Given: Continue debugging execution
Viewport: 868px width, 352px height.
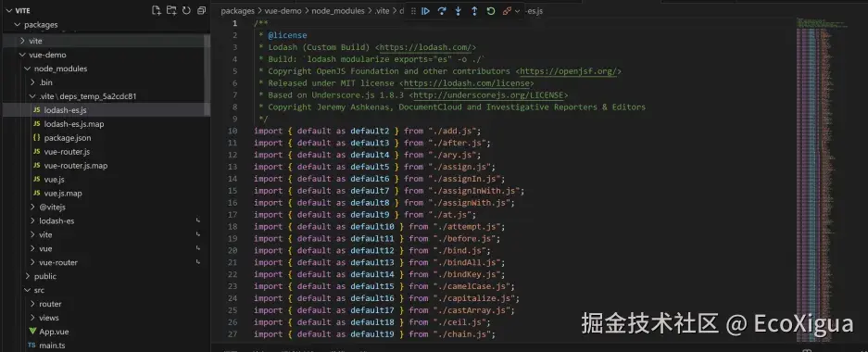Looking at the screenshot, I should tap(426, 11).
